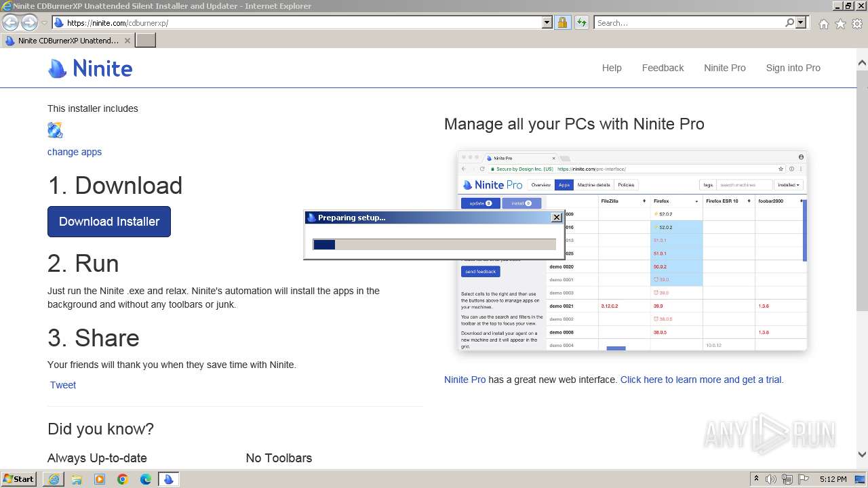The image size is (868, 488).
Task: Open the IE Tools gear icon
Action: pyautogui.click(x=857, y=24)
